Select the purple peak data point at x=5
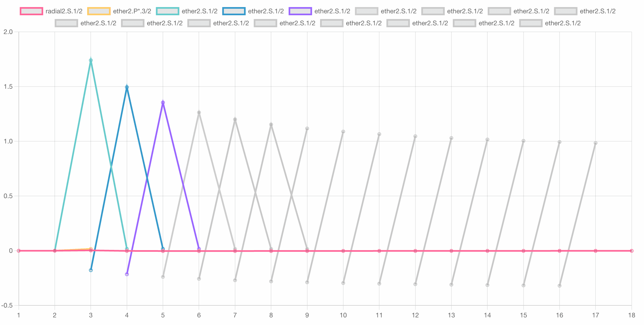 [163, 103]
